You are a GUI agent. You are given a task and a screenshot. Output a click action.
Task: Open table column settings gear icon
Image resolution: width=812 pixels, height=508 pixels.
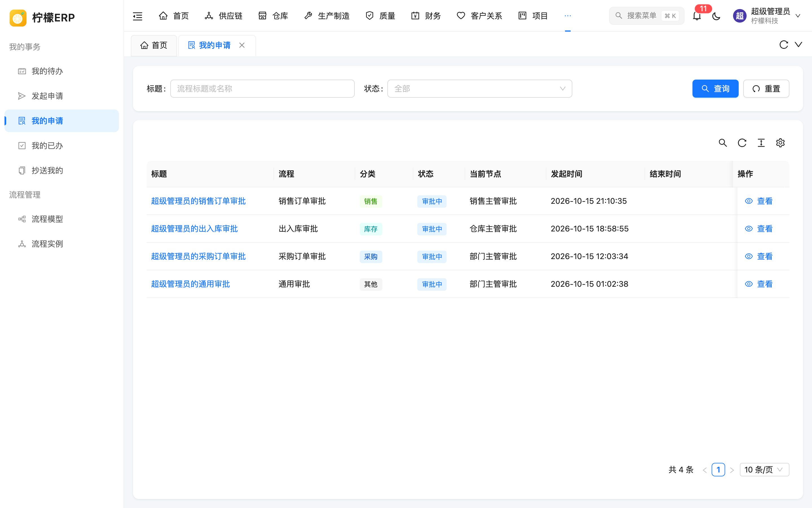pos(780,143)
